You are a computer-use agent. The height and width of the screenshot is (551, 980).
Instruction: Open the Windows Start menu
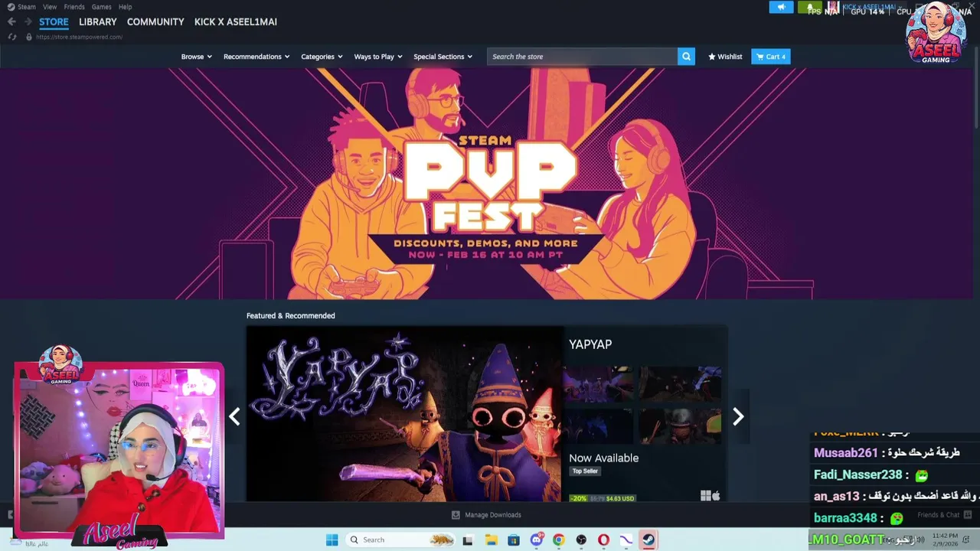pyautogui.click(x=332, y=540)
